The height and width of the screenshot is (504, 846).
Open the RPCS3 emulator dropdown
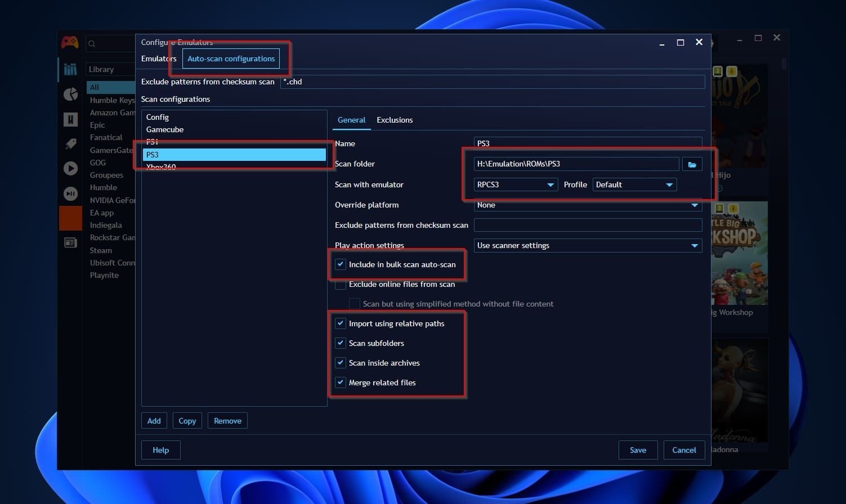point(516,184)
